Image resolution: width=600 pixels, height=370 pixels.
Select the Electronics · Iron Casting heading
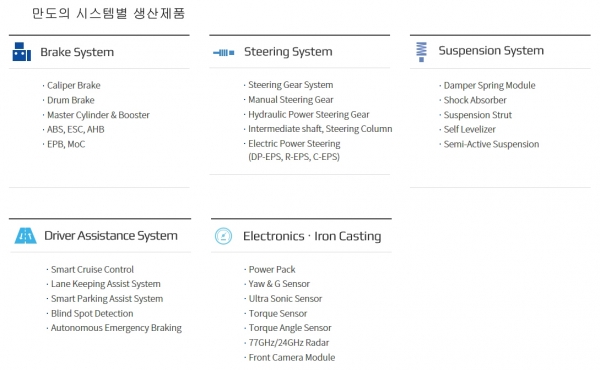click(312, 236)
